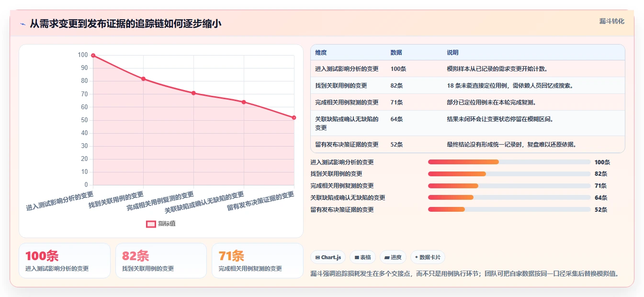Click the 说明 table column header
Viewport: 644px width, 297px height.
point(452,53)
